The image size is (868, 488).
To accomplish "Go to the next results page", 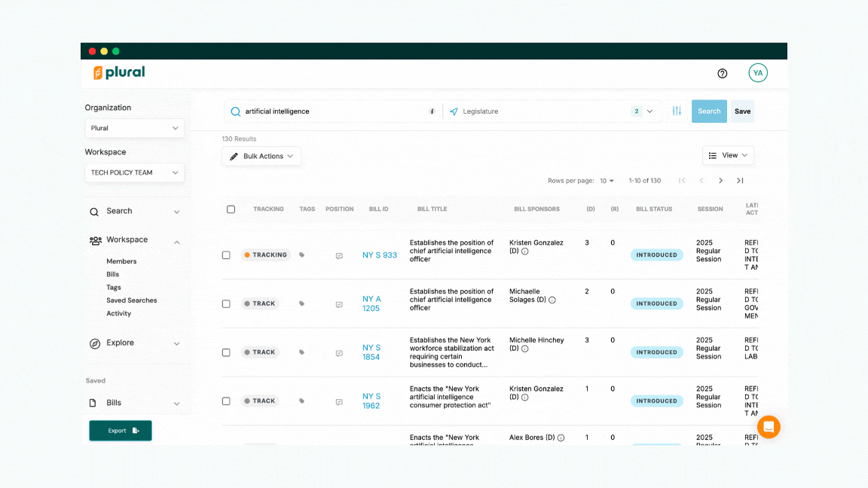I will click(720, 181).
